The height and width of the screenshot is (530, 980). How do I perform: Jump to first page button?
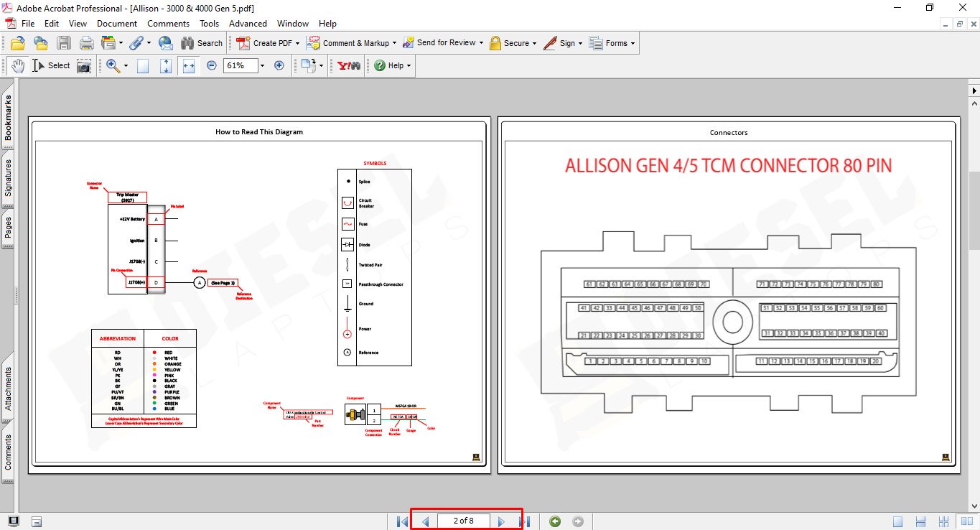(x=402, y=521)
